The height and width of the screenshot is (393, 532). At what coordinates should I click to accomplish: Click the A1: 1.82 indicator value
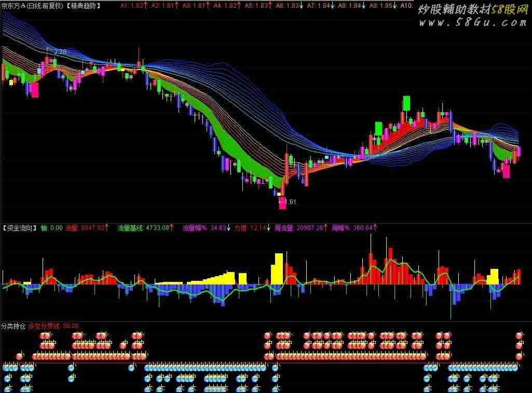134,6
